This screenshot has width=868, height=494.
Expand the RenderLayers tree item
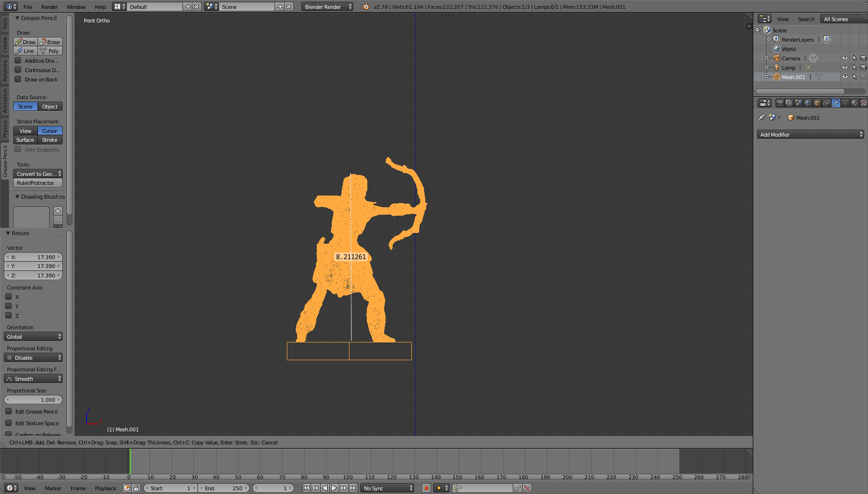pos(769,39)
